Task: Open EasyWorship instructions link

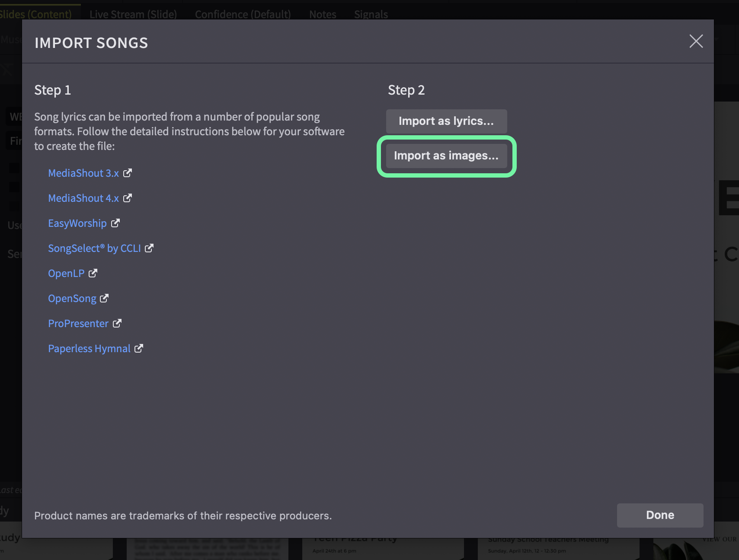Action: pos(77,223)
